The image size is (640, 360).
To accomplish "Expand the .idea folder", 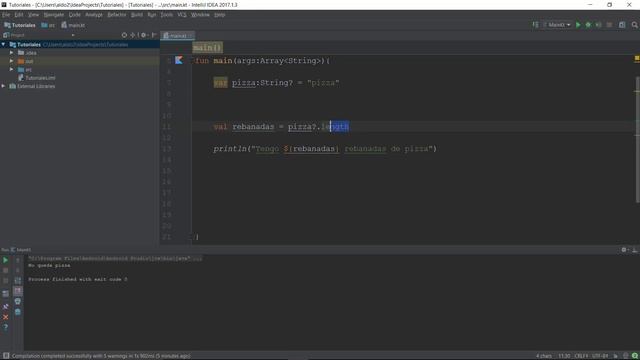I will click(x=11, y=53).
